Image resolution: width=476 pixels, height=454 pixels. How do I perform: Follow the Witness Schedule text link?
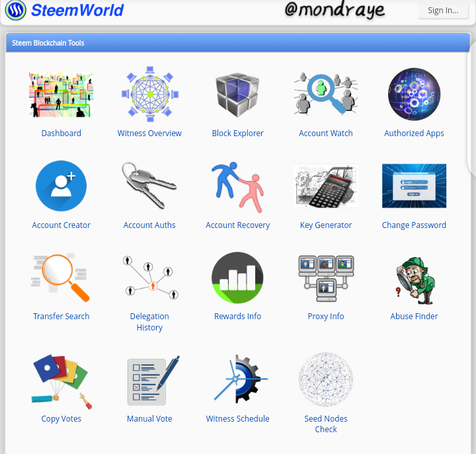tap(238, 419)
